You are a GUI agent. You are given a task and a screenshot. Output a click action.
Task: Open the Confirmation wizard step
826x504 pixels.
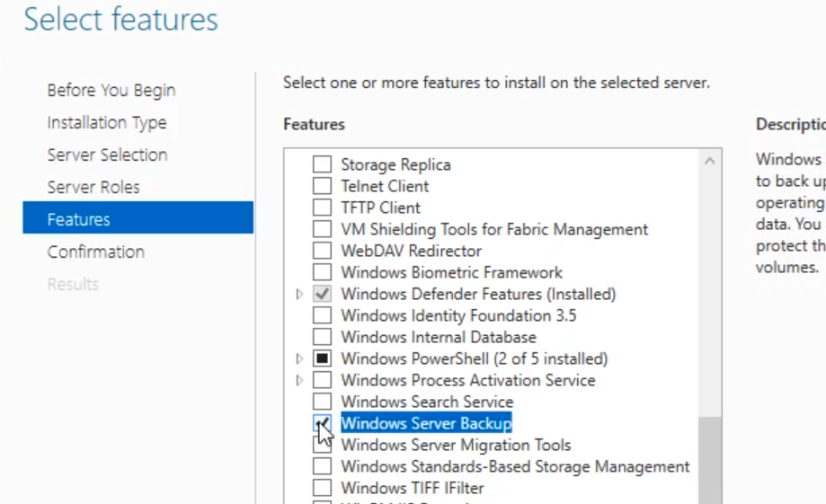click(96, 252)
